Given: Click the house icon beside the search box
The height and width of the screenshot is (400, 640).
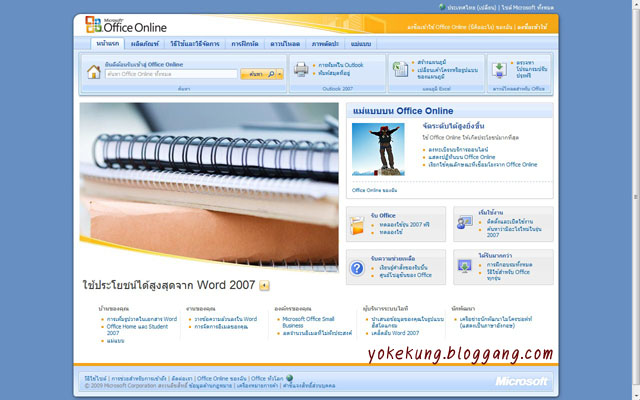Looking at the screenshot, I should pos(93,72).
